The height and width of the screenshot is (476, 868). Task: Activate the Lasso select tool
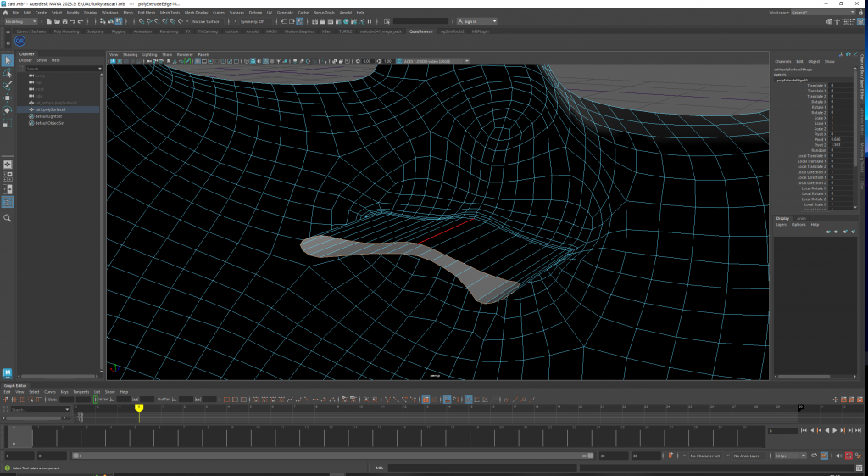7,73
